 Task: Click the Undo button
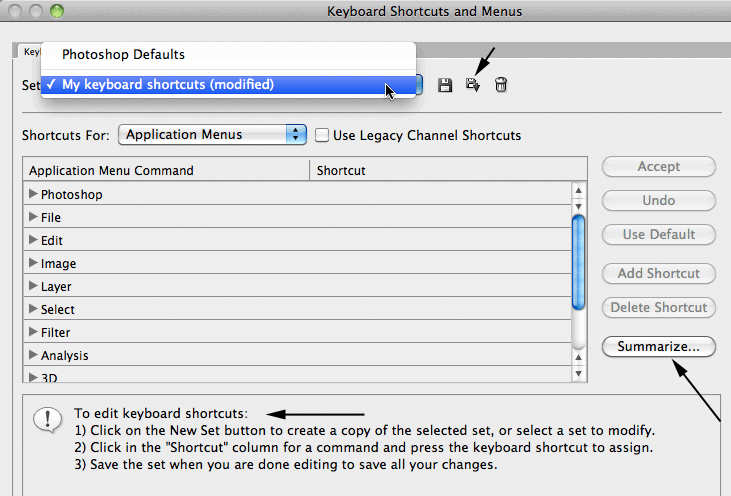click(x=659, y=200)
